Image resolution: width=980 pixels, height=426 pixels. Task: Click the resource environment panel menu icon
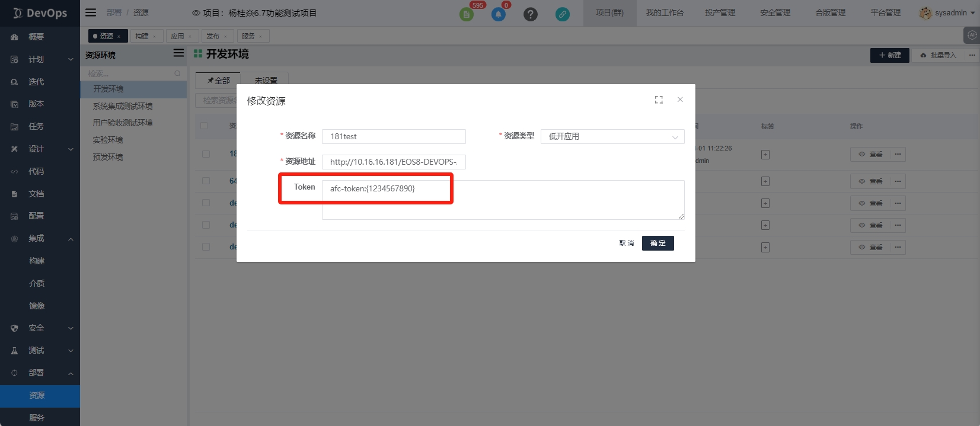178,53
